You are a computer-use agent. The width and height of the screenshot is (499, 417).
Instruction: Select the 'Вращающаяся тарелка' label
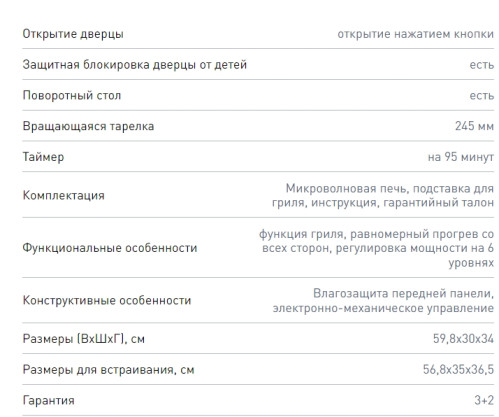coord(88,126)
